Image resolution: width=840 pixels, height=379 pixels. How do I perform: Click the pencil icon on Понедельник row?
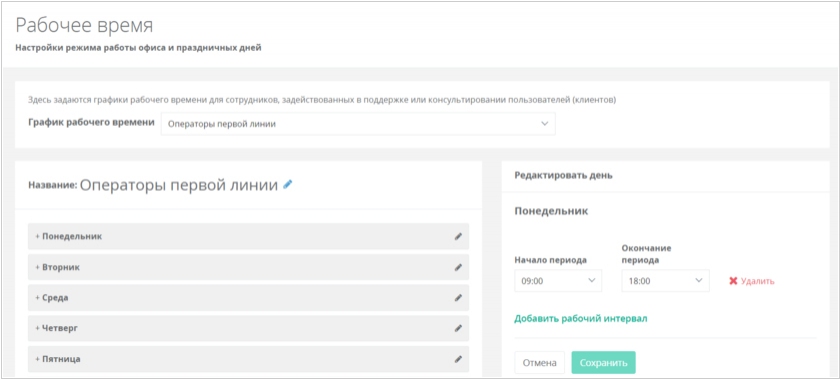[458, 236]
